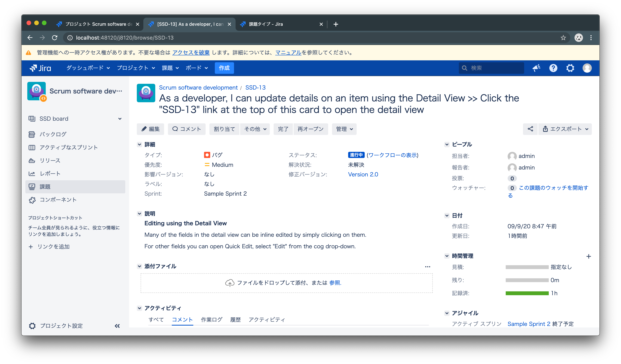
Task: Open the help question mark icon
Action: [x=553, y=68]
